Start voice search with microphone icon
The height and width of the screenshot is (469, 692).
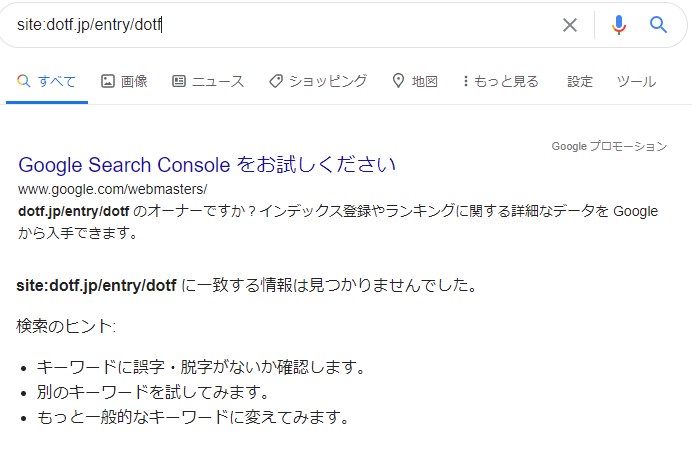619,25
